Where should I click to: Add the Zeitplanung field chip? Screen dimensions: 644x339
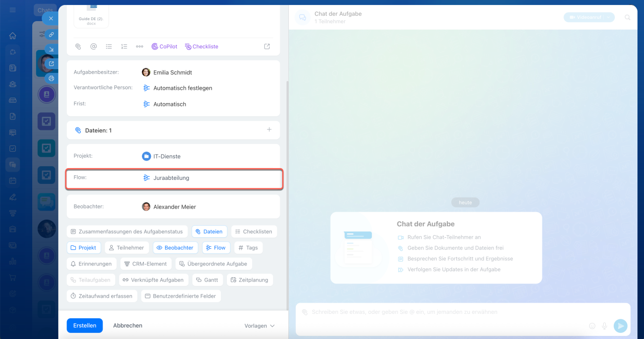coord(250,280)
